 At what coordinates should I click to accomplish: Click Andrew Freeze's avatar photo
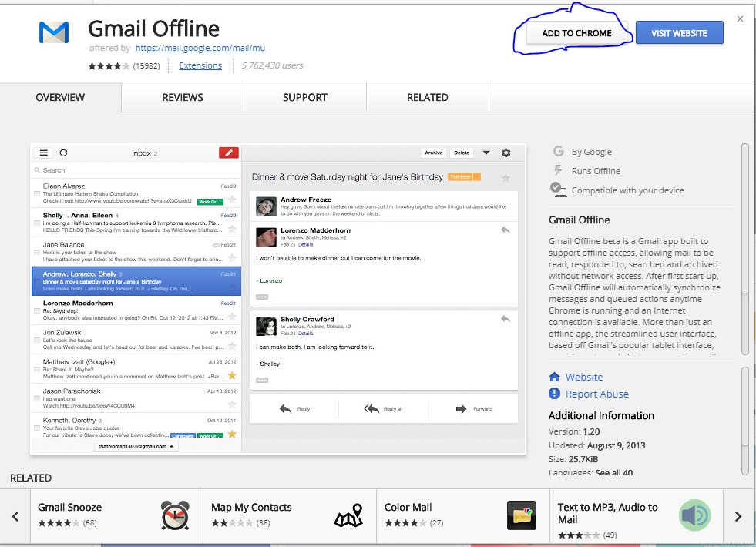click(x=266, y=206)
